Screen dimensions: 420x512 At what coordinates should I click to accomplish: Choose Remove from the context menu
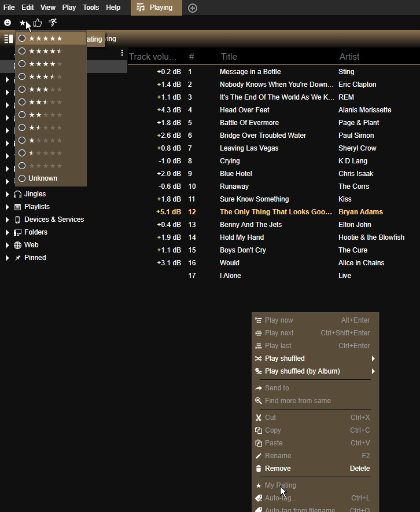coord(278,469)
